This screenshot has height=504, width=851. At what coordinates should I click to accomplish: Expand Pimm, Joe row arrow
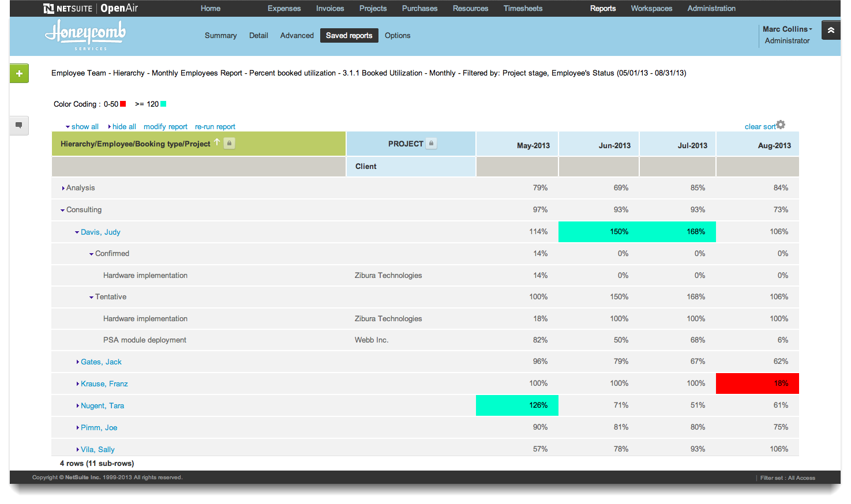pyautogui.click(x=78, y=428)
